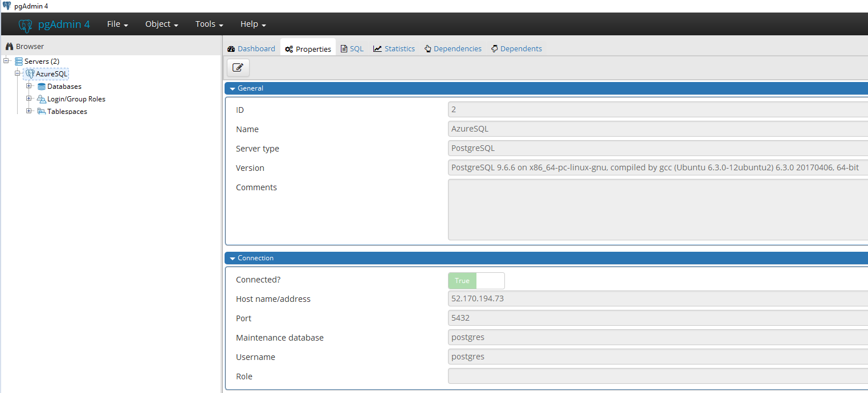Screen dimensions: 868x393
Task: Click the Comments text area
Action: 658,210
